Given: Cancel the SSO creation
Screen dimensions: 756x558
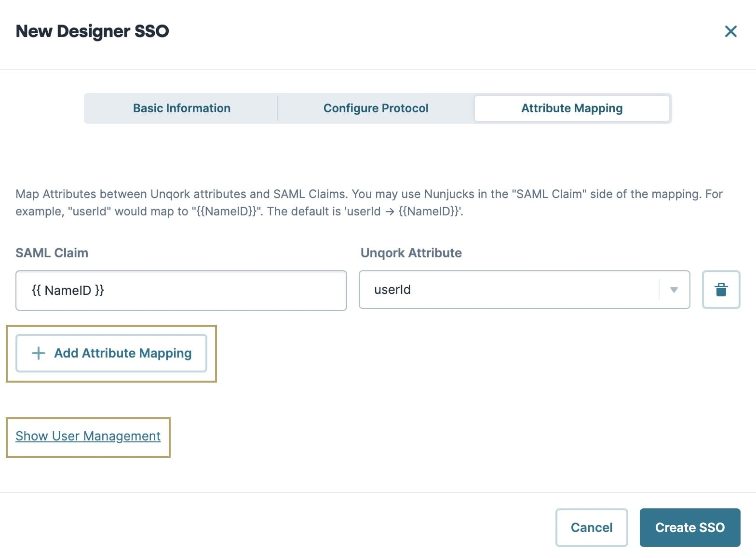Looking at the screenshot, I should pyautogui.click(x=592, y=528).
